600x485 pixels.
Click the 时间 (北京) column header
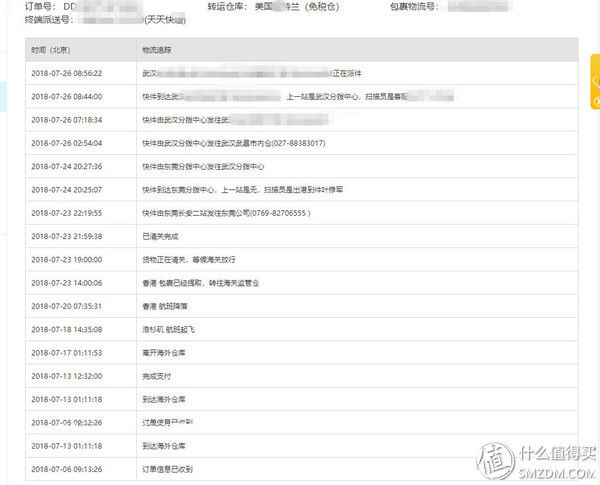click(51, 50)
